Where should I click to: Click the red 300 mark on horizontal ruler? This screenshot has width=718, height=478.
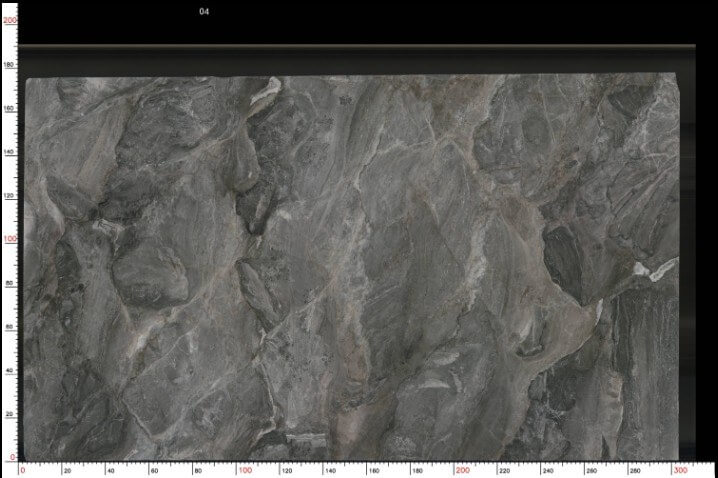pos(680,470)
